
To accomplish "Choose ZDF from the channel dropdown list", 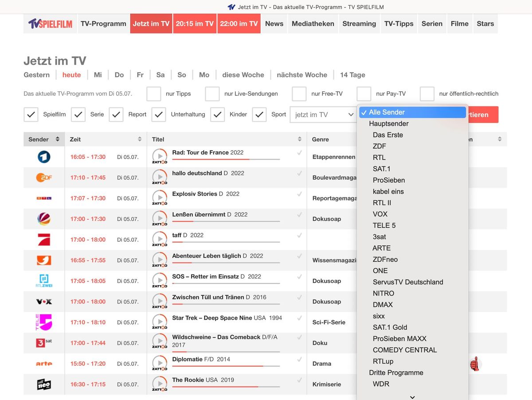I will coord(412,146).
